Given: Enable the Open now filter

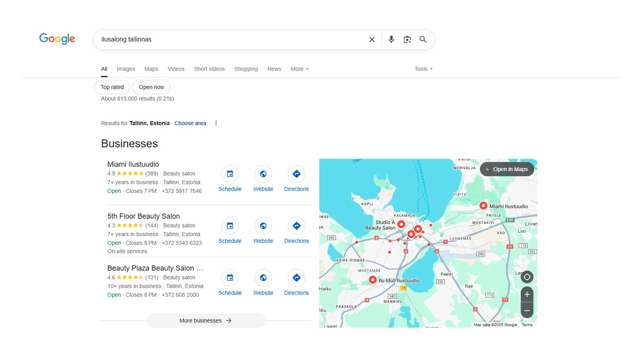Looking at the screenshot, I should tap(151, 87).
